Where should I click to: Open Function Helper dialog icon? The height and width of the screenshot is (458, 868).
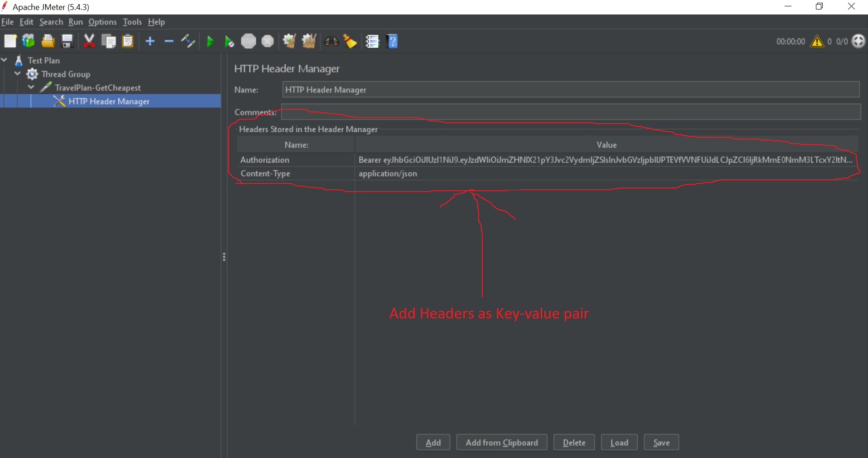pos(373,41)
